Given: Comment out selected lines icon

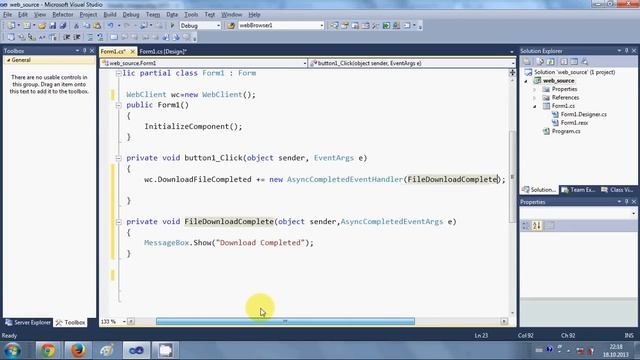Looking at the screenshot, I should [x=90, y=37].
